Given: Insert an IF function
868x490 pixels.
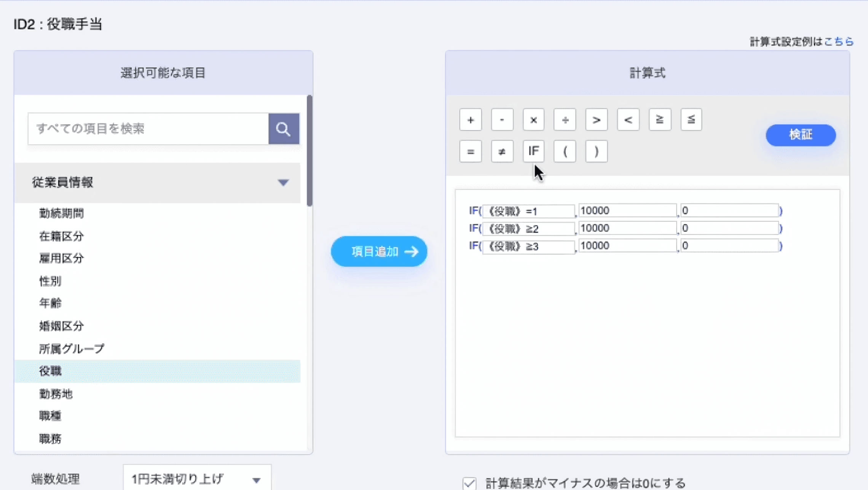Looking at the screenshot, I should [533, 151].
